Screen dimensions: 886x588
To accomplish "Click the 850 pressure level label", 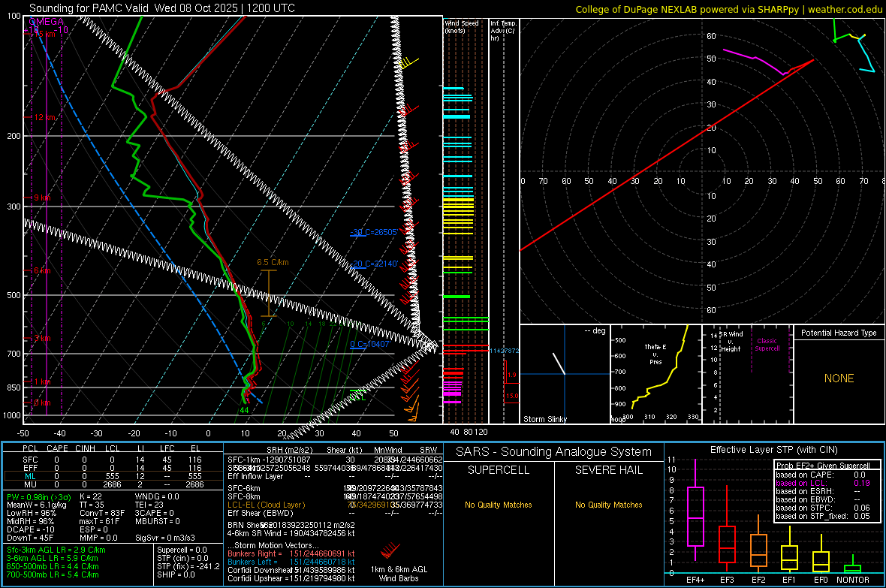I will click(14, 387).
